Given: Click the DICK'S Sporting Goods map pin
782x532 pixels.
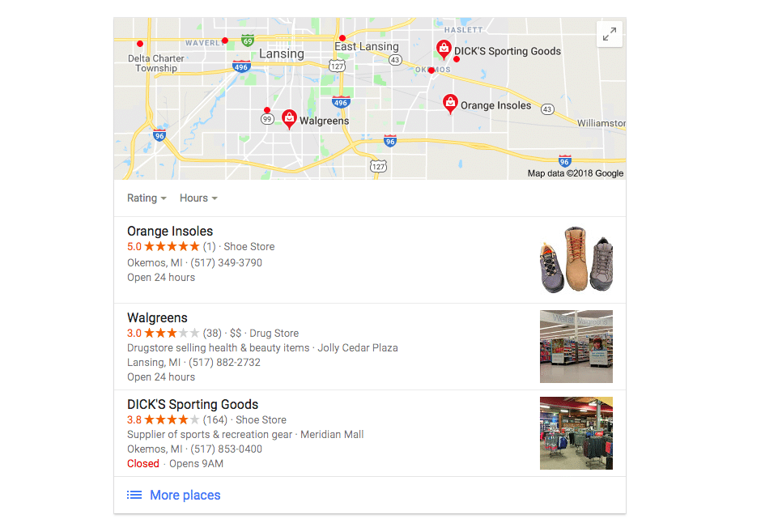Looking at the screenshot, I should click(444, 50).
